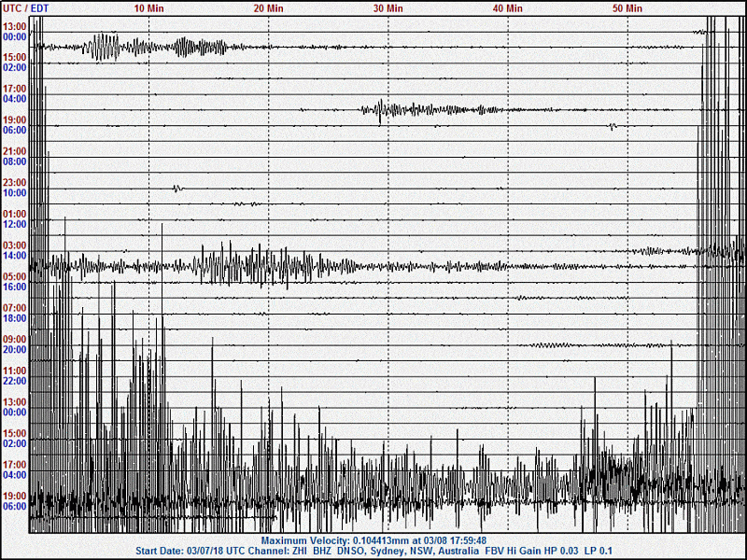Viewport: 747px width, 560px height.
Task: Click the 50 Min column label
Action: coord(627,7)
